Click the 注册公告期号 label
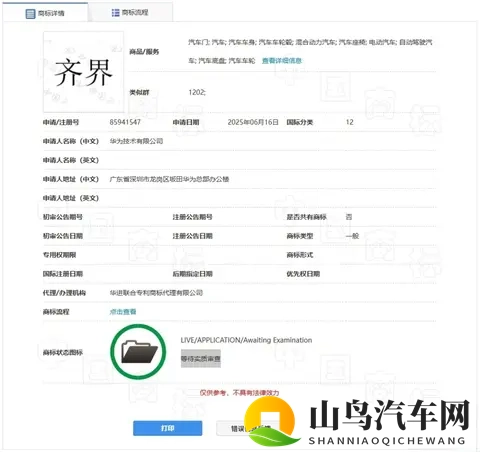 pyautogui.click(x=192, y=217)
